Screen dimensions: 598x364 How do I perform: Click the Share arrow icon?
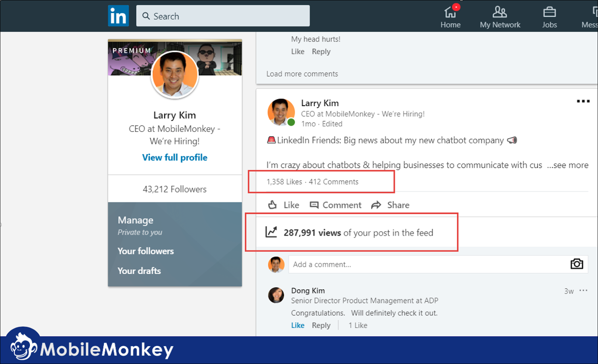click(376, 205)
